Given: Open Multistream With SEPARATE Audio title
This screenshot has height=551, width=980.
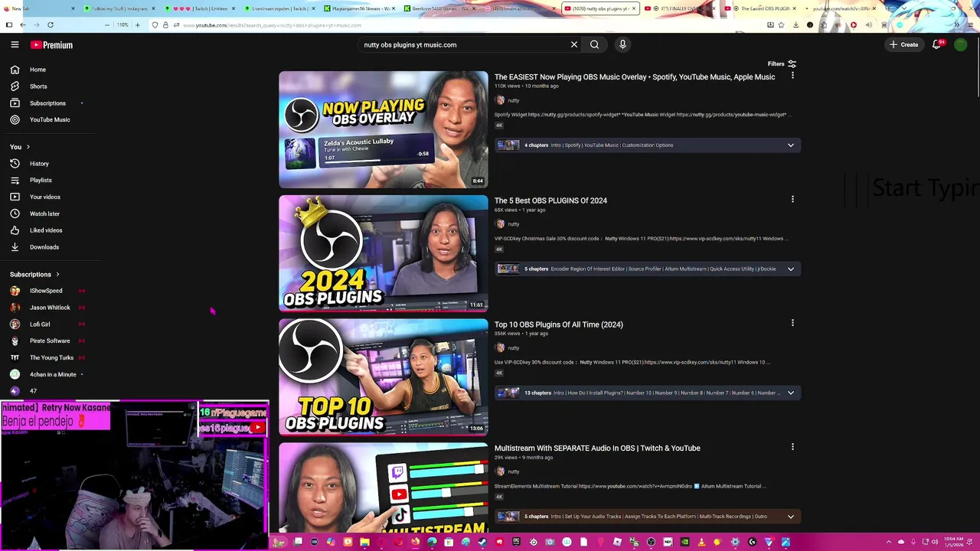Looking at the screenshot, I should [597, 448].
